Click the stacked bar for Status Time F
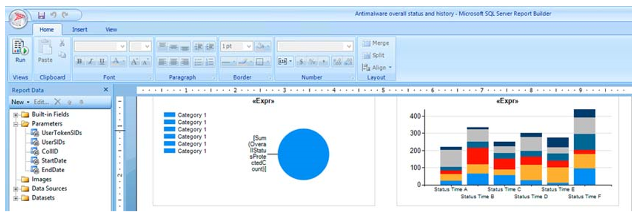This screenshot has height=214, width=644. [x=585, y=147]
